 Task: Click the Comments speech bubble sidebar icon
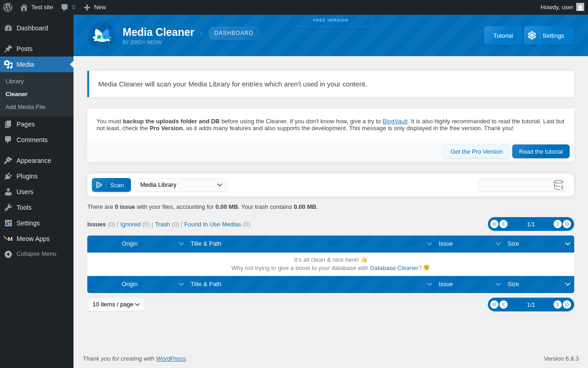tap(8, 140)
